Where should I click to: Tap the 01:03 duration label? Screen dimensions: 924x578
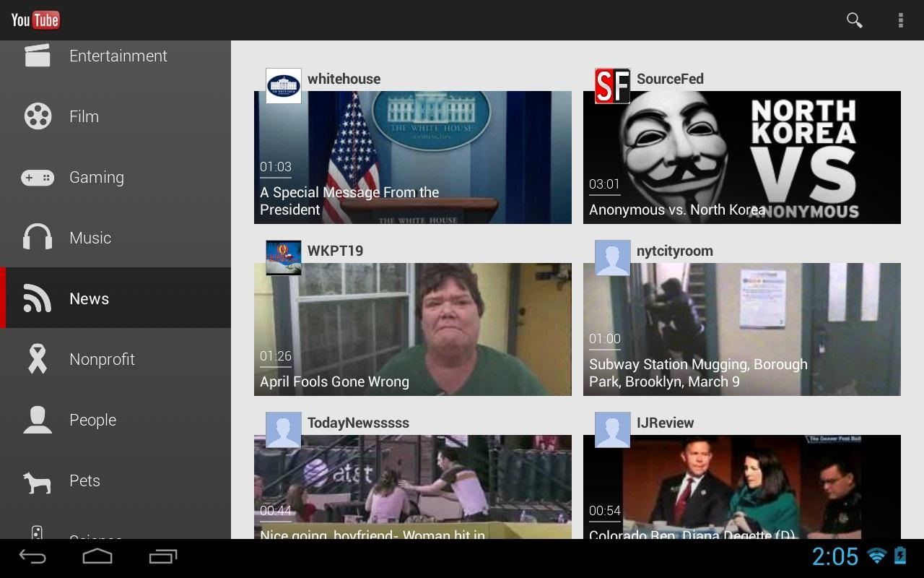pos(276,167)
